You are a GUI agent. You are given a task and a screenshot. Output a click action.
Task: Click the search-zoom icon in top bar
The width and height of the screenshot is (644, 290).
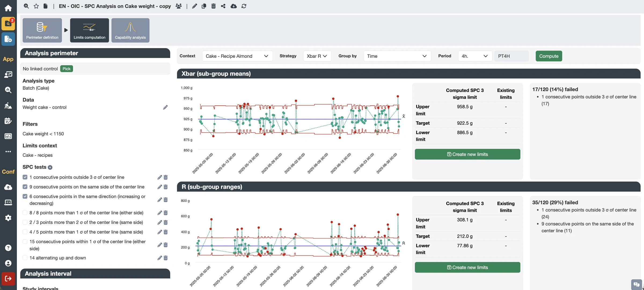pyautogui.click(x=26, y=6)
